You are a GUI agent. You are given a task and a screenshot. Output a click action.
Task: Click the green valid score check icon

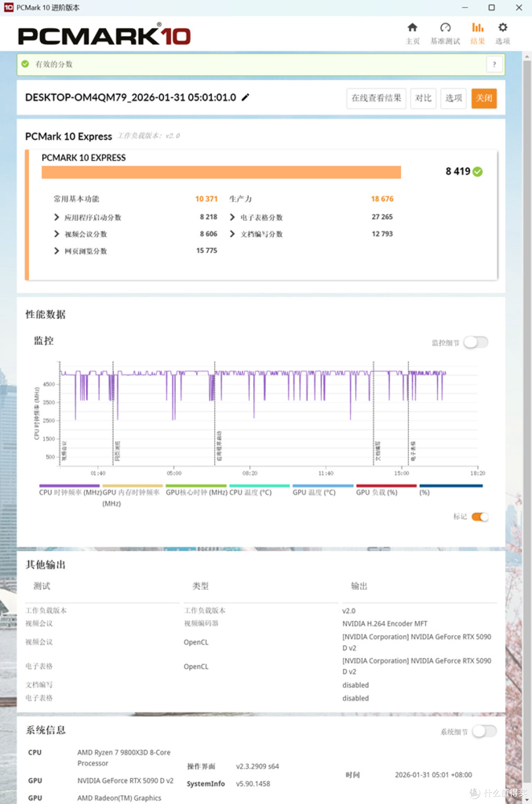(x=25, y=64)
